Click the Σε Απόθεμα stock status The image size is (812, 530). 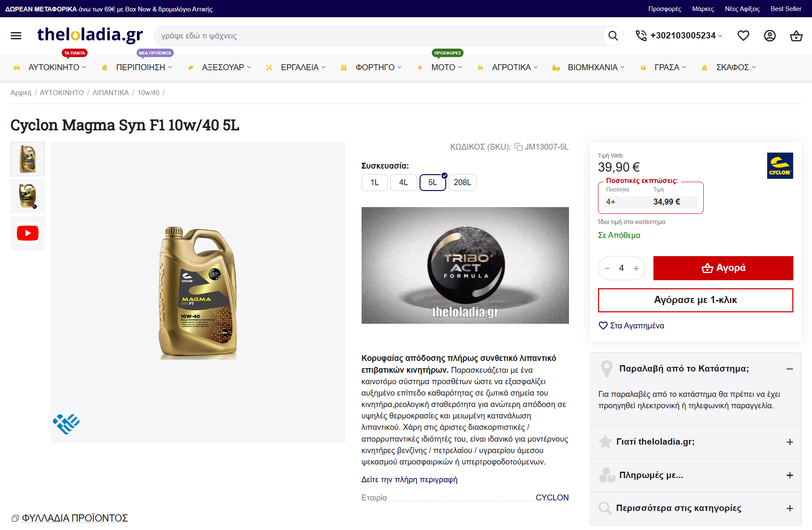pyautogui.click(x=619, y=235)
